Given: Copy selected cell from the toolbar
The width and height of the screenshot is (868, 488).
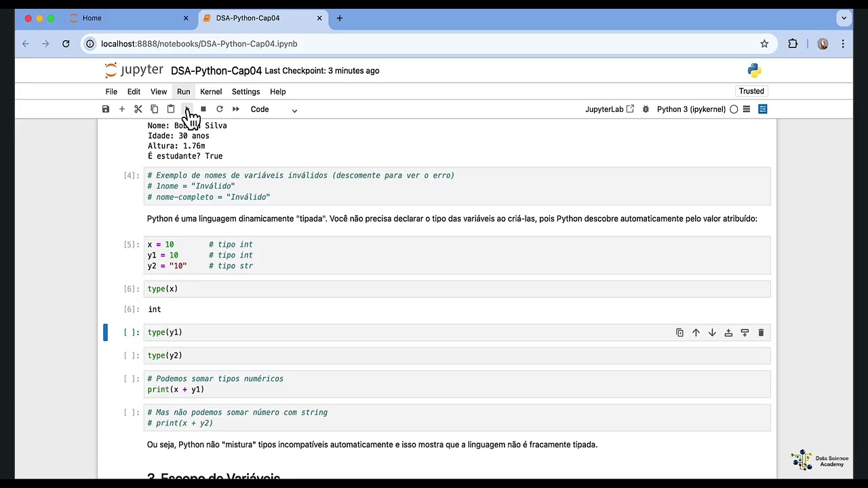Looking at the screenshot, I should [155, 109].
